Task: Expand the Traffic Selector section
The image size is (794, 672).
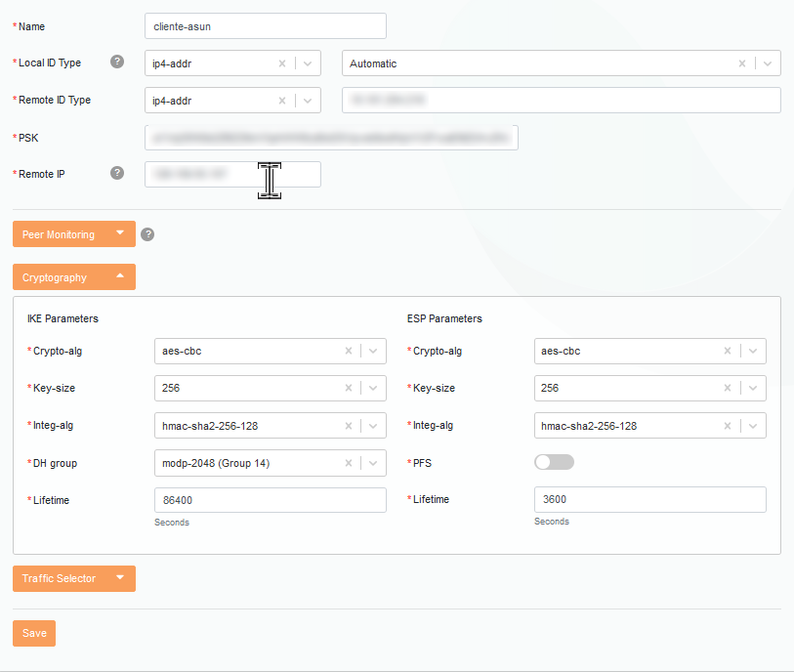Action: click(x=73, y=578)
